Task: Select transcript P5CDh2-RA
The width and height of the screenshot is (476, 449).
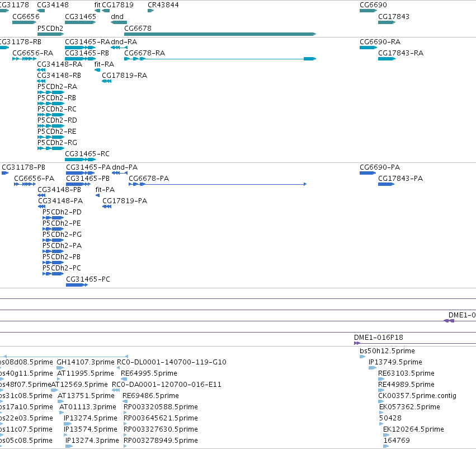Action: pyautogui.click(x=58, y=87)
